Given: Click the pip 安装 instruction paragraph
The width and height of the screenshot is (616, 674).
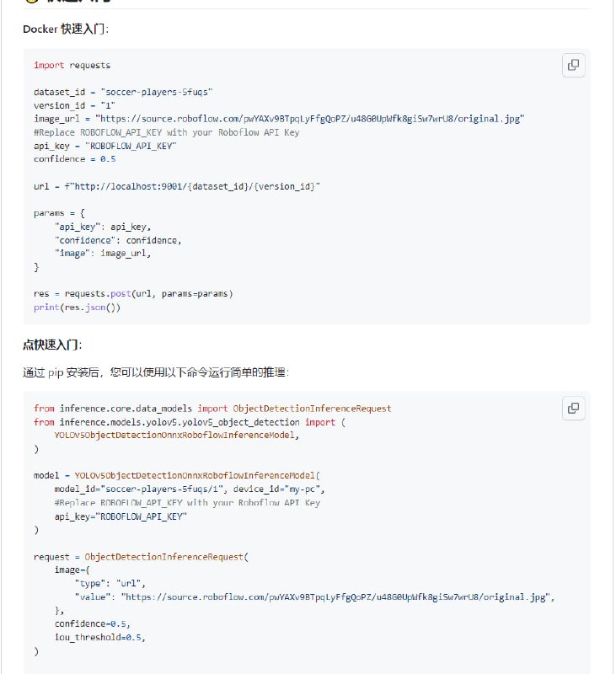Looking at the screenshot, I should (156, 372).
